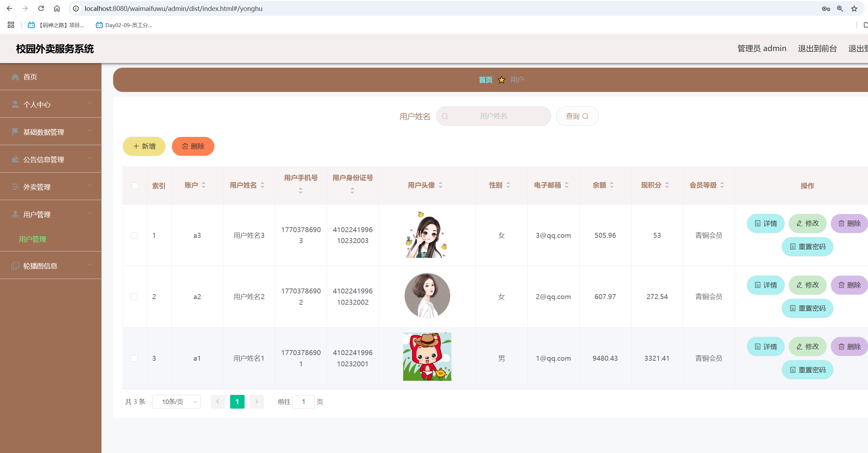The width and height of the screenshot is (868, 453).
Task: Click the 查询 search button
Action: [577, 116]
